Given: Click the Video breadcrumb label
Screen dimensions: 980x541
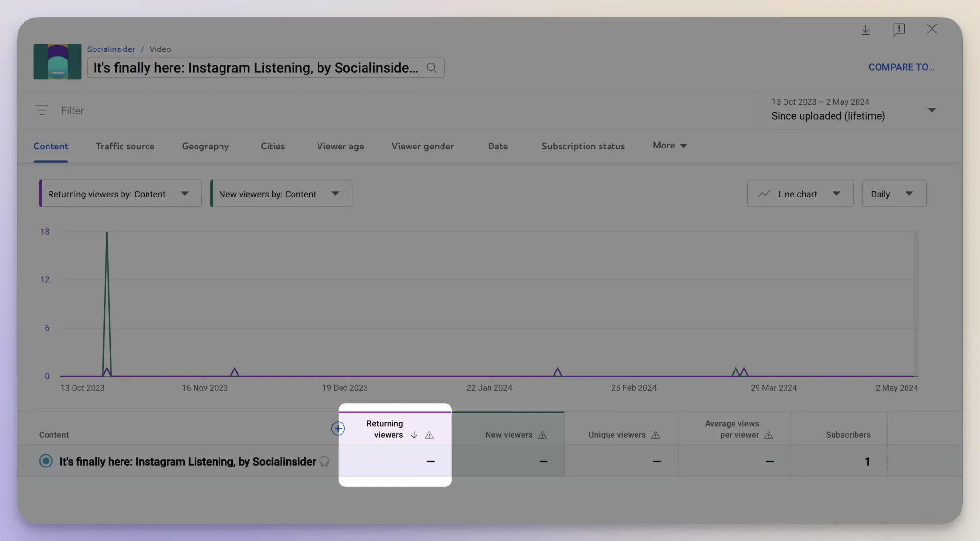Looking at the screenshot, I should [x=160, y=49].
